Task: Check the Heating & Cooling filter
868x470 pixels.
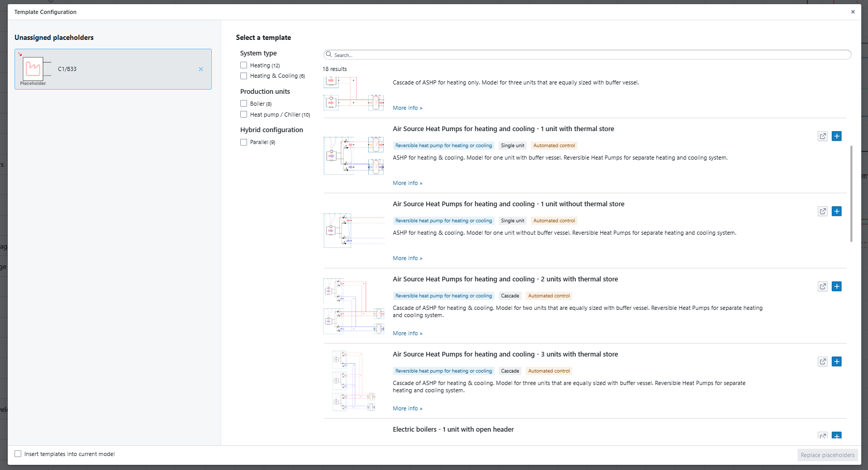Action: (x=244, y=76)
